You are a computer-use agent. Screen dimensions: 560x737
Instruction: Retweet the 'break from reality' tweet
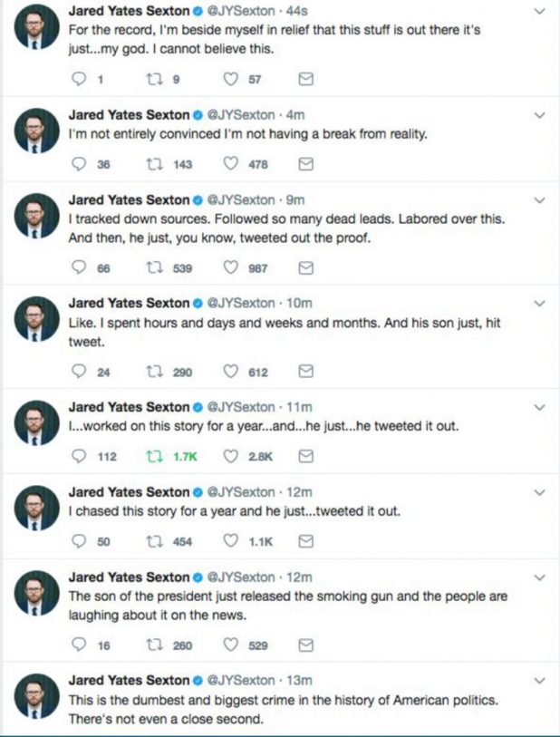point(152,164)
